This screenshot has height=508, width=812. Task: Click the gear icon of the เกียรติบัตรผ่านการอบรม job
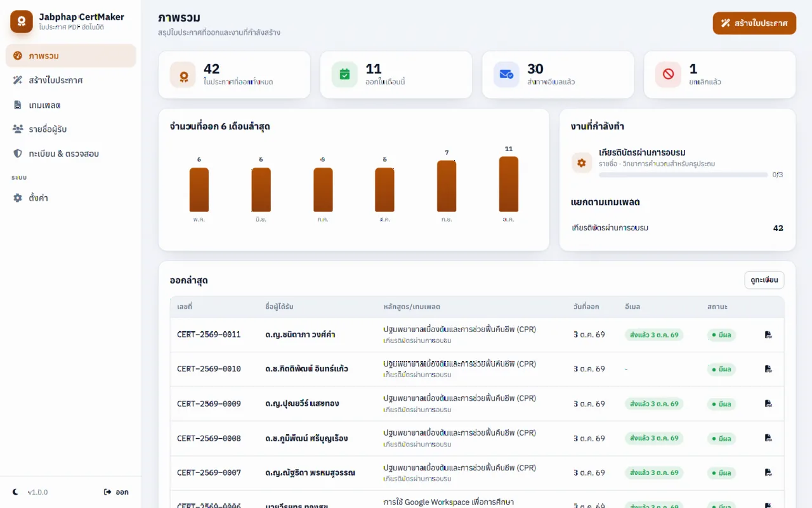point(582,163)
